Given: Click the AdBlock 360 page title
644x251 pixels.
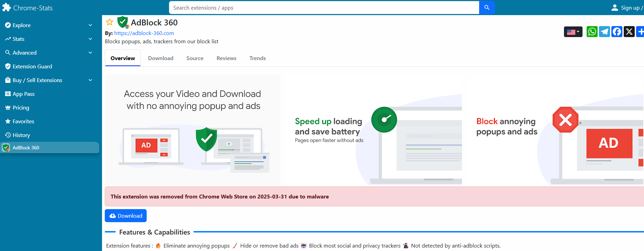Looking at the screenshot, I should coord(154,22).
